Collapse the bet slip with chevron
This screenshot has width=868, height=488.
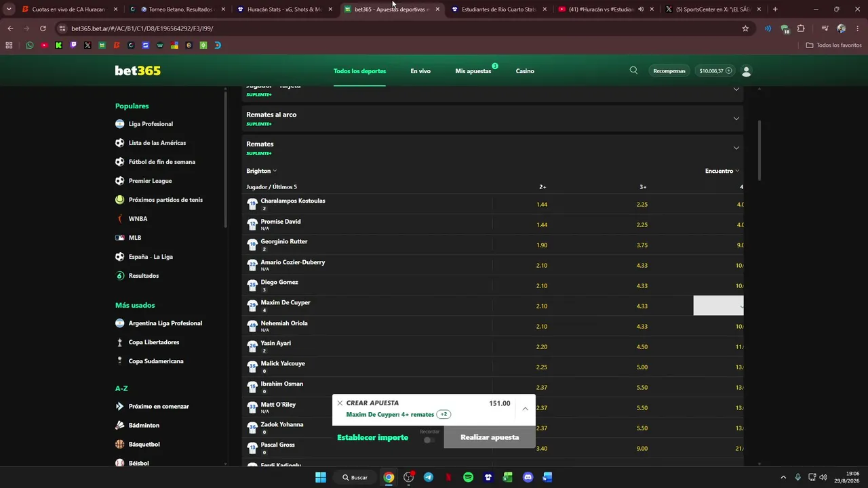525,409
